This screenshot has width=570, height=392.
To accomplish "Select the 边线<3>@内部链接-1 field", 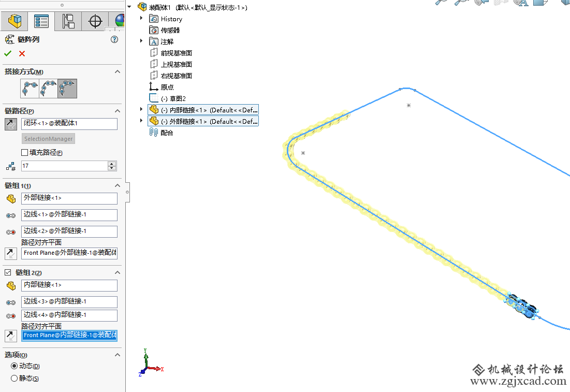I will click(x=69, y=302).
